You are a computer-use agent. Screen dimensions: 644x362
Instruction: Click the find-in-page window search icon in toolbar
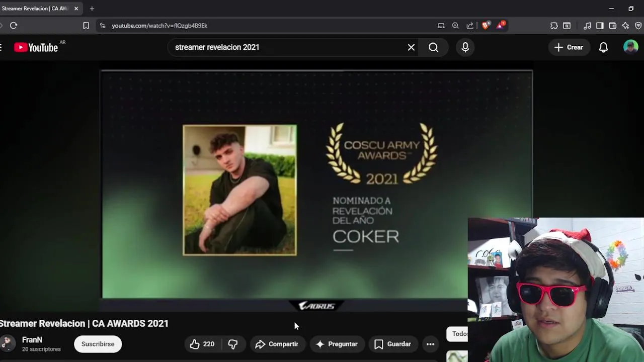click(567, 26)
